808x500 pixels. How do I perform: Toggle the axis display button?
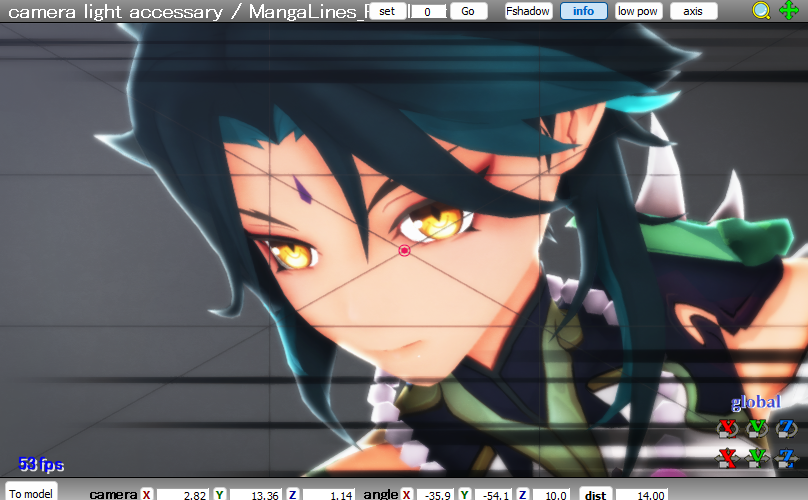[693, 11]
